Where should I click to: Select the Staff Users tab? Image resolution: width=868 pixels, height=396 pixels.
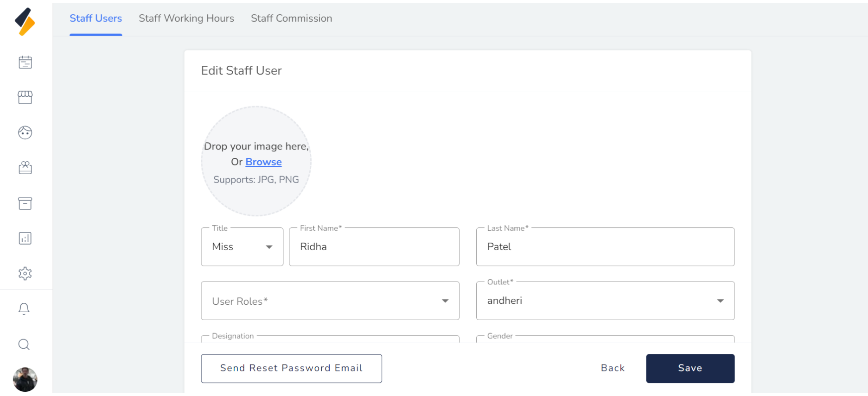tap(96, 19)
